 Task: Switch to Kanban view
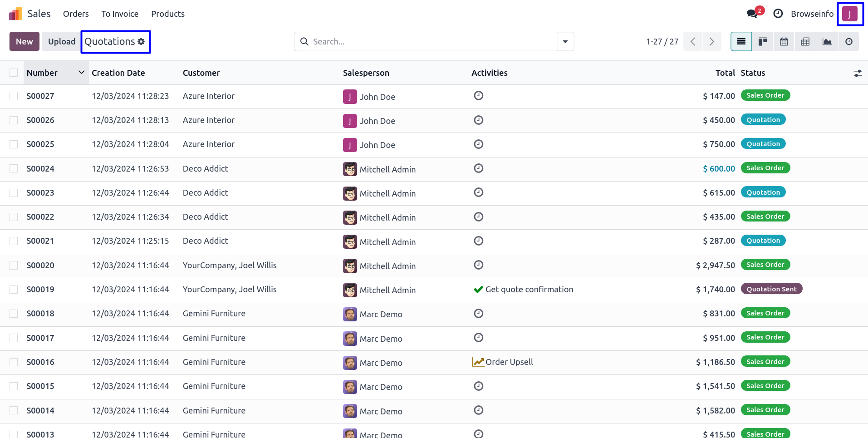[762, 42]
